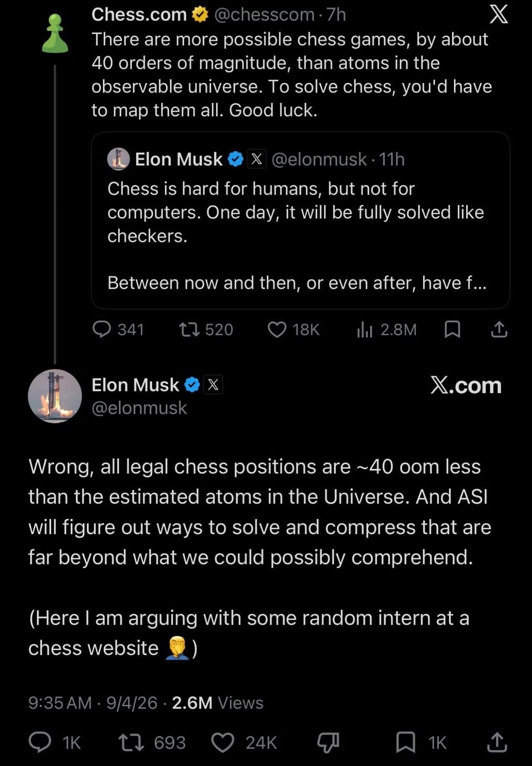Screen dimensions: 532x766
Task: Visit the @elonmusk handle under main post
Action: click(x=139, y=408)
